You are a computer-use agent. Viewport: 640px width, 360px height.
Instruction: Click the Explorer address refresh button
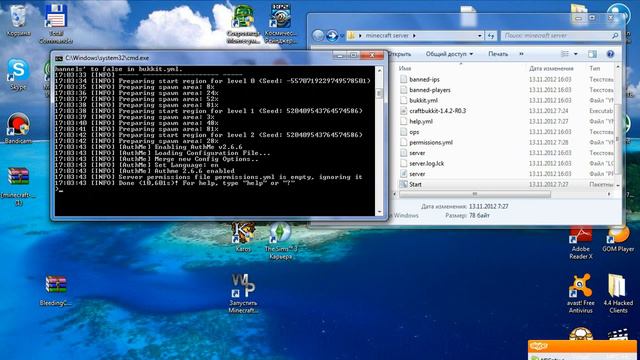491,36
